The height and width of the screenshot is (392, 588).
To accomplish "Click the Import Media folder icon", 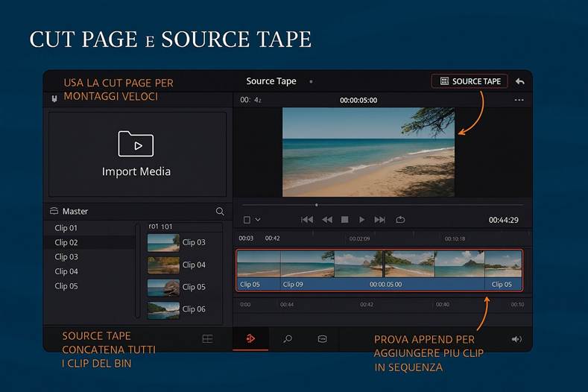I will point(136,144).
